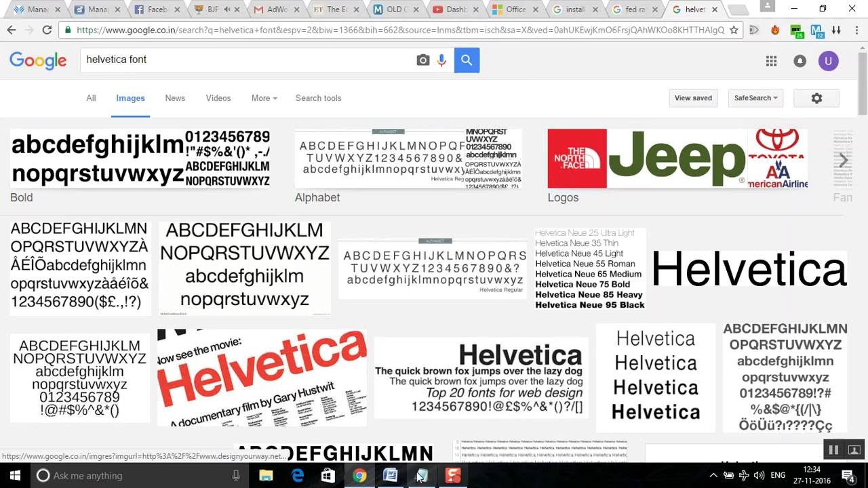Select the Images tab

click(130, 98)
